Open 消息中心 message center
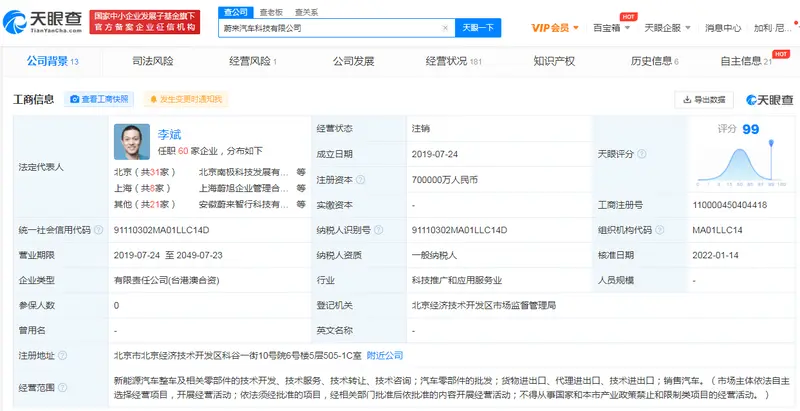Screen dimensions: 800x411 pos(723,28)
